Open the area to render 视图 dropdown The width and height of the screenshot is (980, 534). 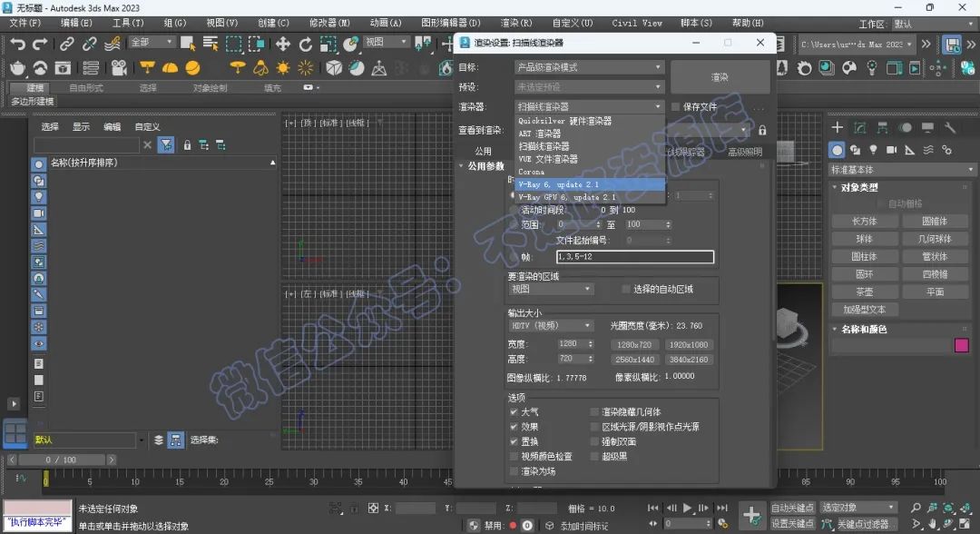point(551,290)
